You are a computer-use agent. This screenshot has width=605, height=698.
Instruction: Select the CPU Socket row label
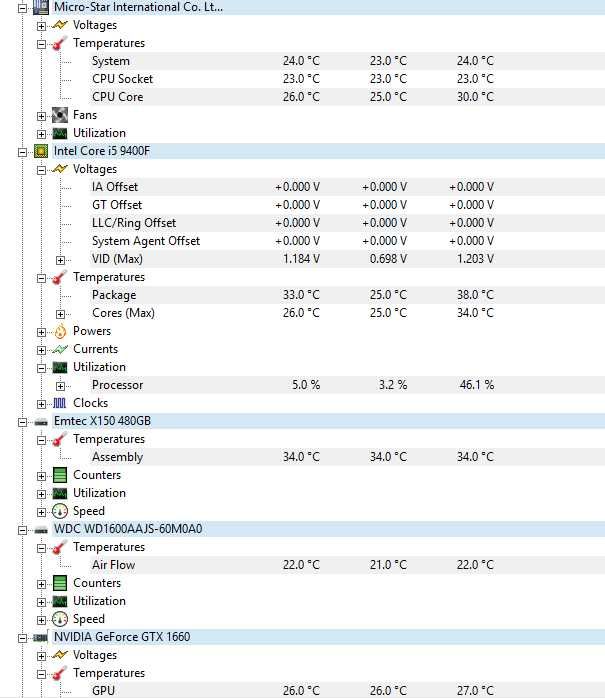pos(122,79)
